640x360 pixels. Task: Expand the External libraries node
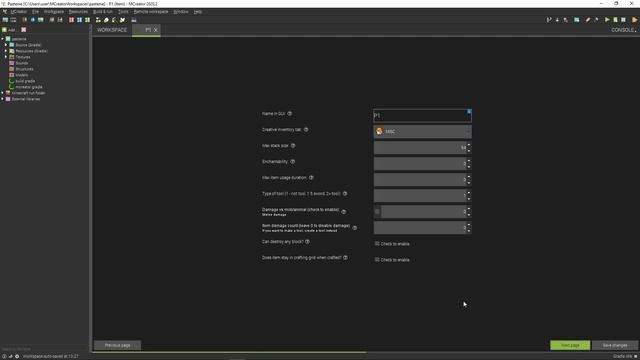pyautogui.click(x=3, y=99)
